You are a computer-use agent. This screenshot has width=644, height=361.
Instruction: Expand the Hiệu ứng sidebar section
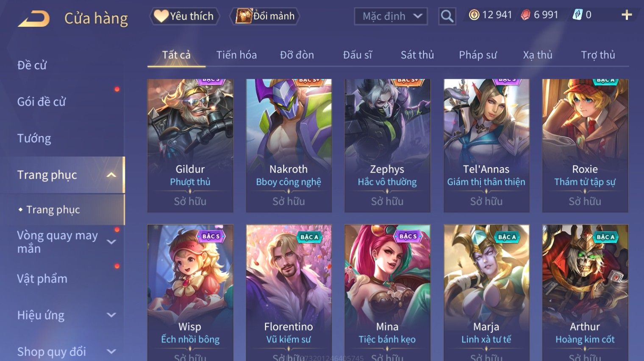click(111, 315)
